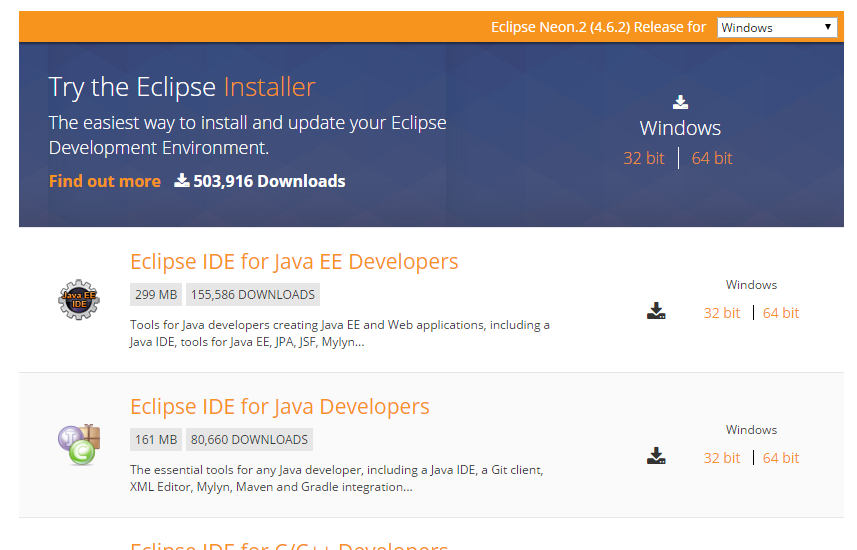Open the Windows platform dropdown
The image size is (857, 550).
[x=777, y=27]
